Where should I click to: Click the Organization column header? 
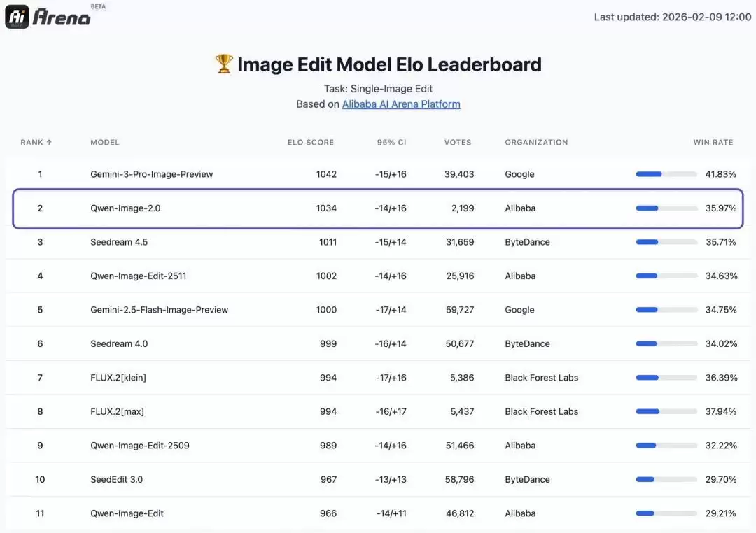point(536,143)
